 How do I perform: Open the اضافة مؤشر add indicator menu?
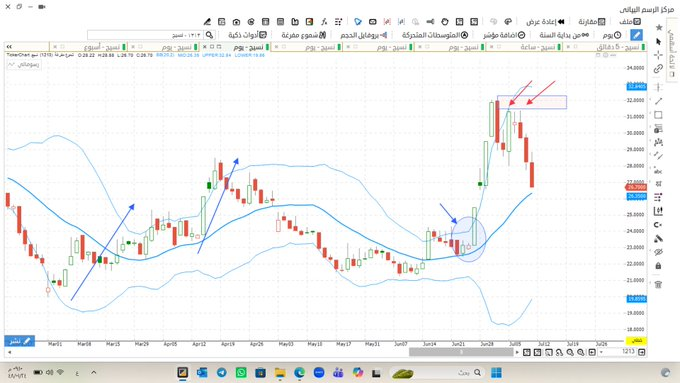504,35
